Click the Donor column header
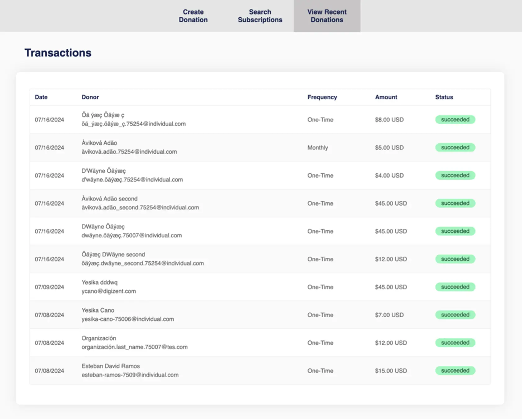 pyautogui.click(x=90, y=97)
